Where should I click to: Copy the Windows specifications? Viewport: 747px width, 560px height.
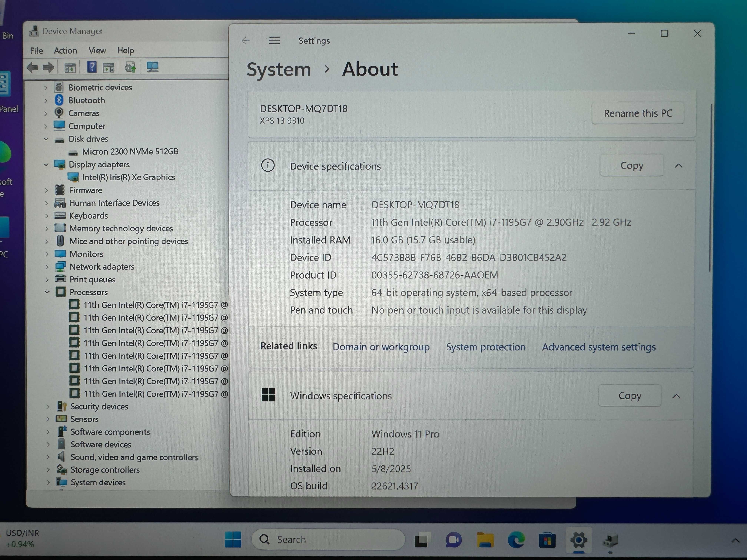(630, 396)
